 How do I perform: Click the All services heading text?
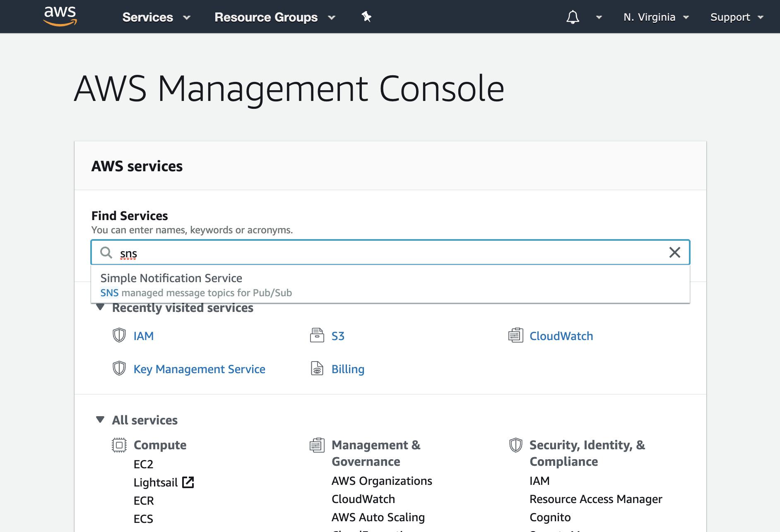point(145,420)
